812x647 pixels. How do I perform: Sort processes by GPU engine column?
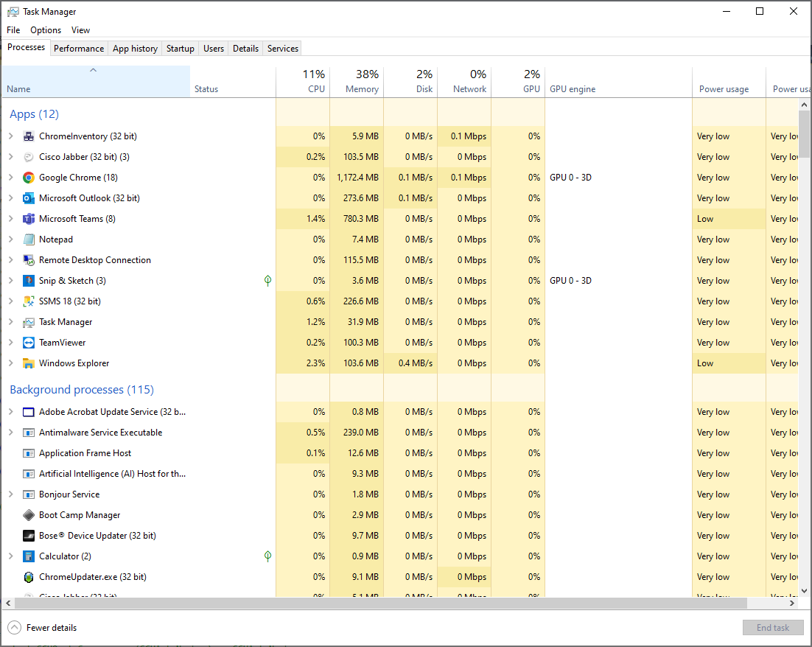click(x=619, y=82)
